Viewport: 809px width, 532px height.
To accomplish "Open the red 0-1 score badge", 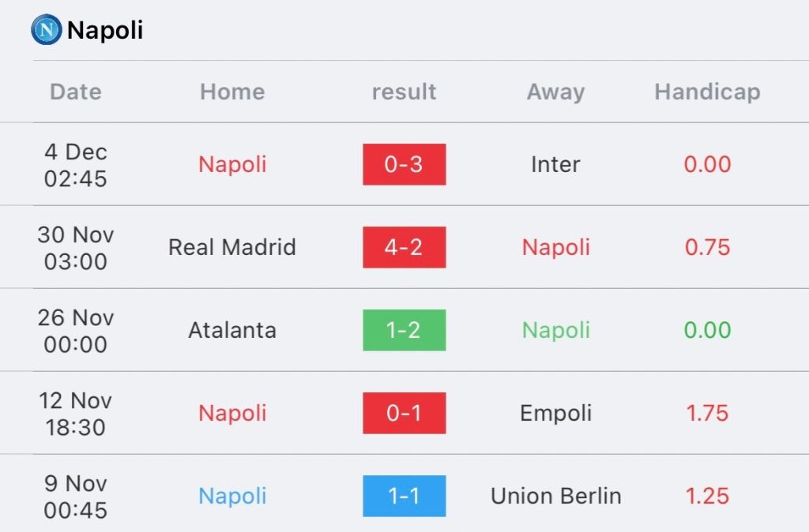I will 404,413.
